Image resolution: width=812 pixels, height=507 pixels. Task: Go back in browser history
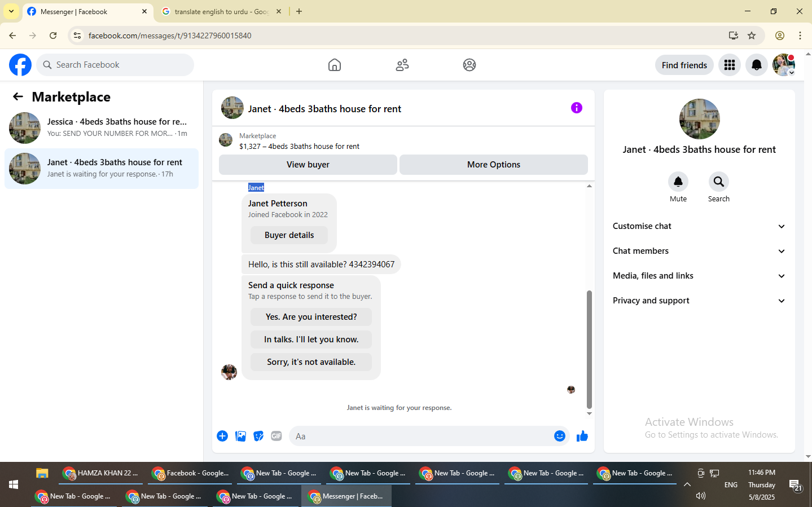(x=12, y=36)
